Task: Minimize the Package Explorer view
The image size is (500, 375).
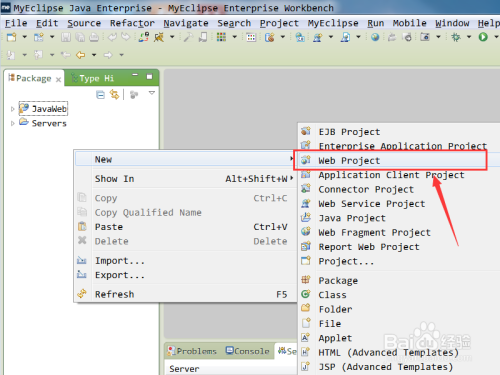Action: coord(135,75)
